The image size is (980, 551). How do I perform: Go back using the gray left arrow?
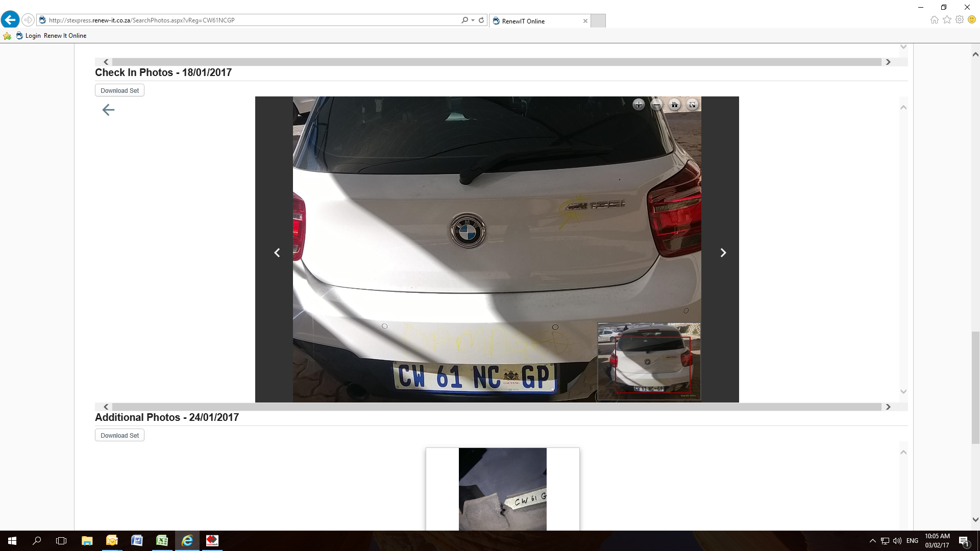(x=108, y=110)
